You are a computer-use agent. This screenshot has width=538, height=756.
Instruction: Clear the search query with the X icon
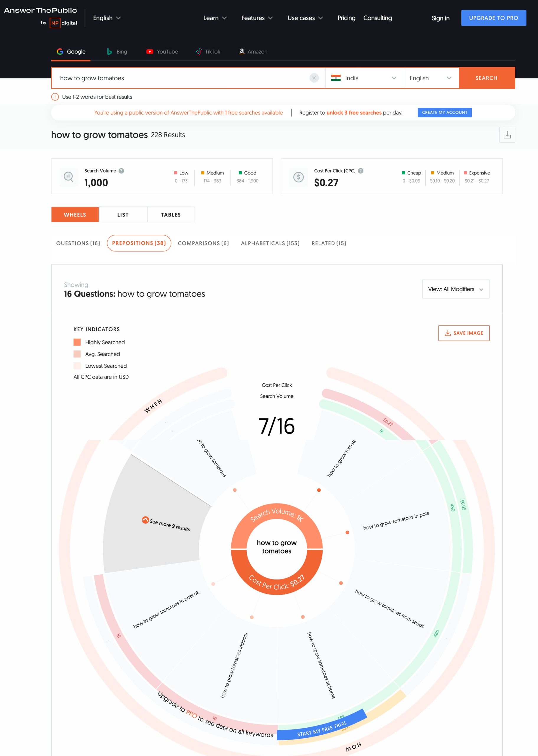point(314,78)
